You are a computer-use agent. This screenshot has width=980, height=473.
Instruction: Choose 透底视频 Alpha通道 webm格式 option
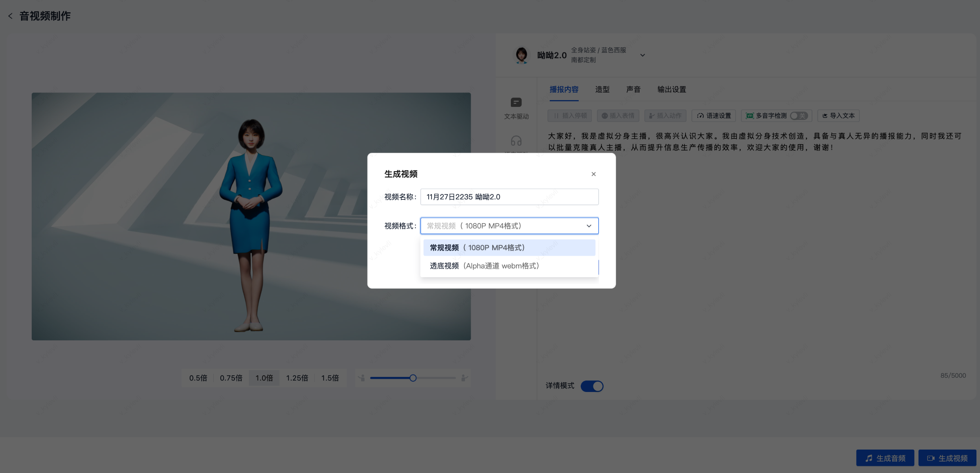[484, 266]
